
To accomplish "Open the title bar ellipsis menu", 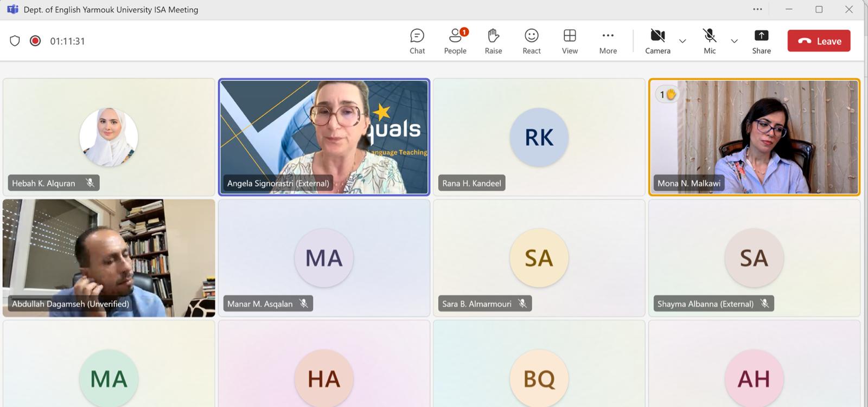I will (x=757, y=9).
